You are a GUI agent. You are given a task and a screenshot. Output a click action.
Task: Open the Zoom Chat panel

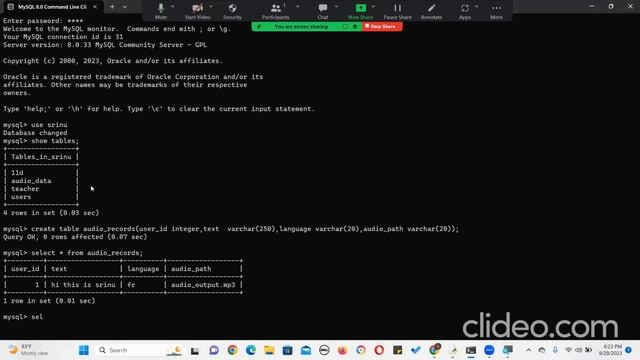(323, 11)
